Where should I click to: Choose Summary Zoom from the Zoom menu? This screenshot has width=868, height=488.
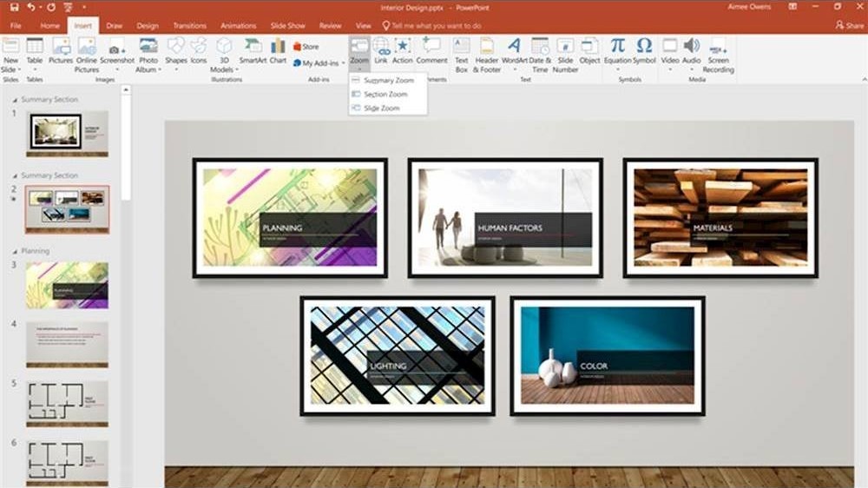387,80
